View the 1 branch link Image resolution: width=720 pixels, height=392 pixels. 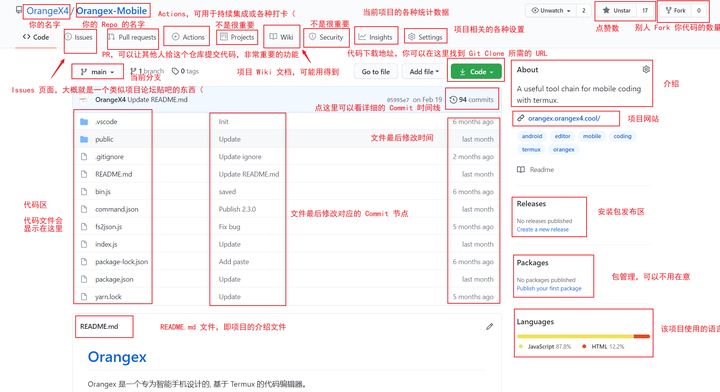coord(147,71)
